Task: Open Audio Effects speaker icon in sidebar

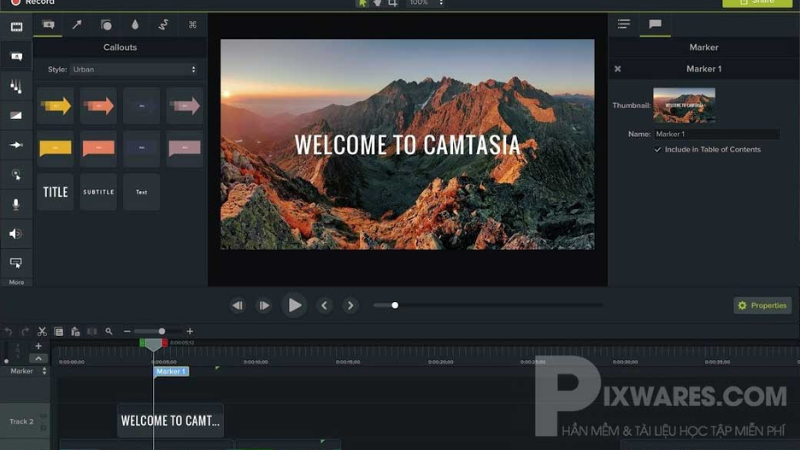Action: 16,234
